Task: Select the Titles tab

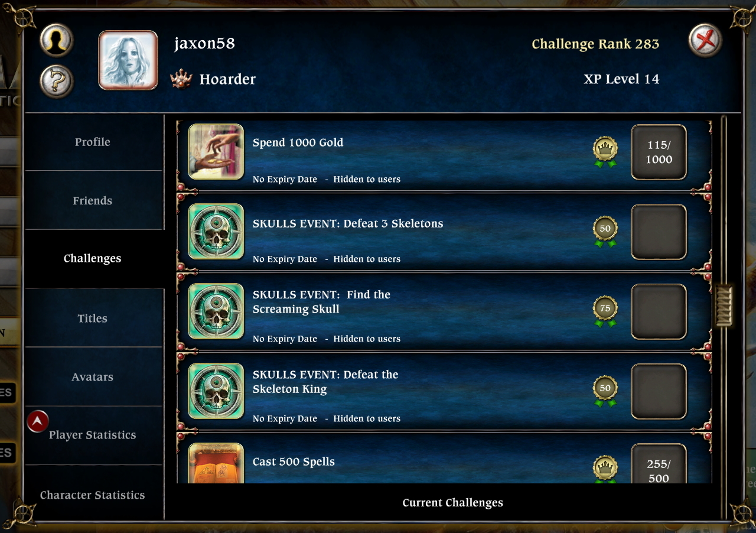Action: (x=93, y=318)
